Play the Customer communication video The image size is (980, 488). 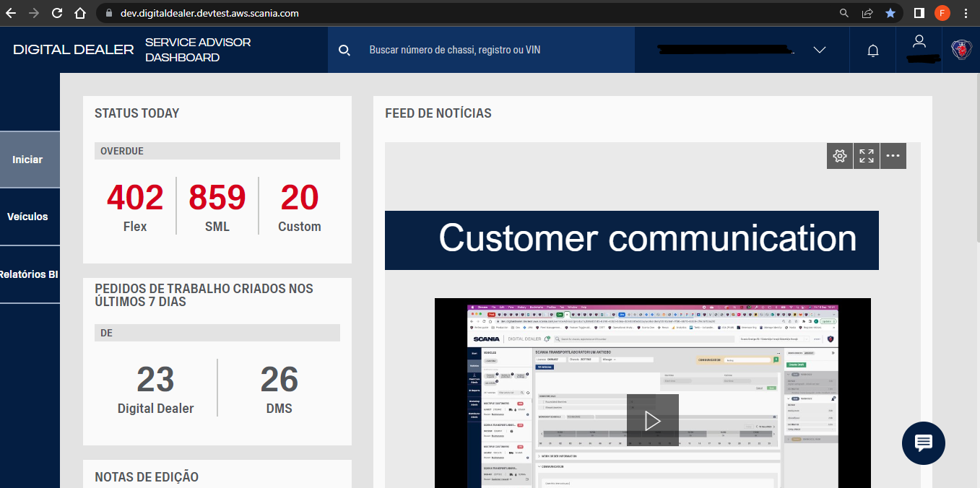tap(652, 420)
